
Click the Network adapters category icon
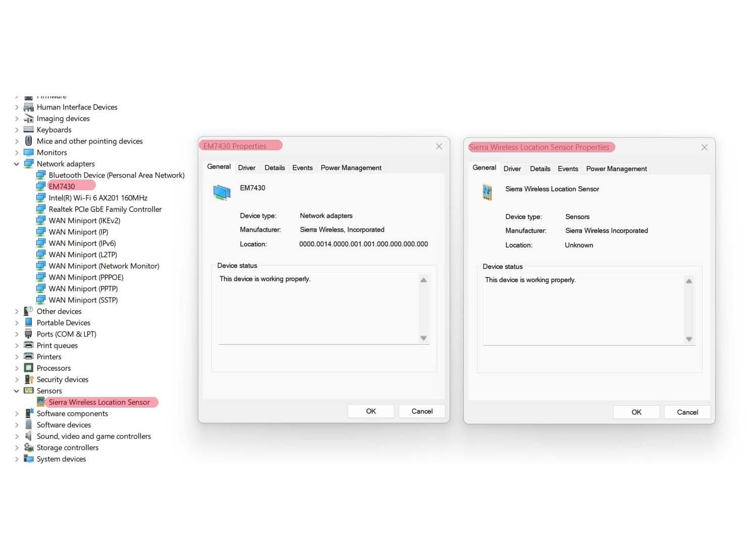(29, 164)
